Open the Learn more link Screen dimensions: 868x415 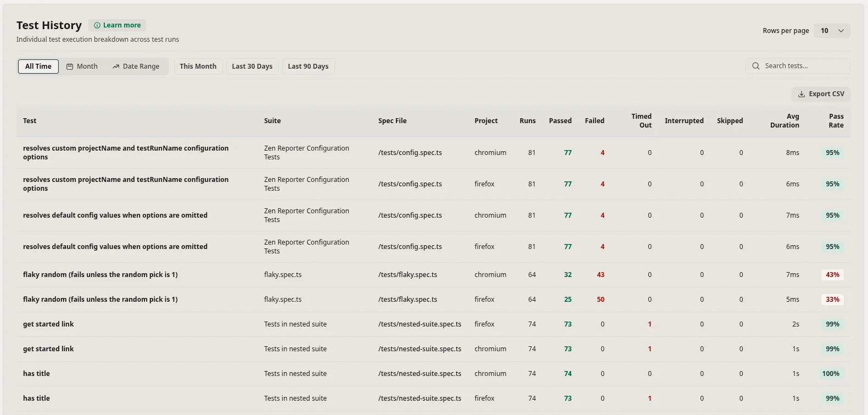point(117,25)
